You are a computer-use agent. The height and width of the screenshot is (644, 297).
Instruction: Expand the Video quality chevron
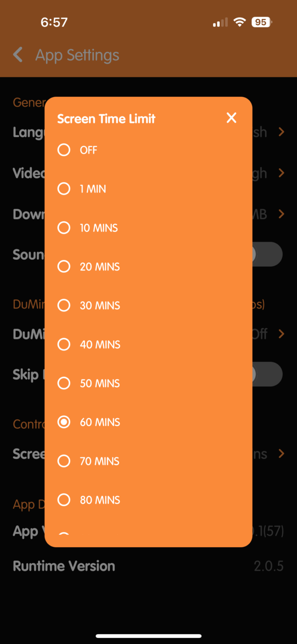point(281,173)
